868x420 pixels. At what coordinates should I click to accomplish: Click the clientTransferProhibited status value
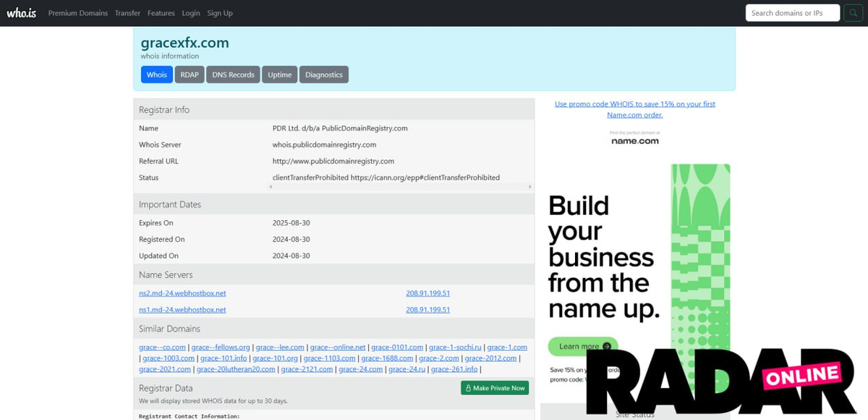[x=386, y=177]
